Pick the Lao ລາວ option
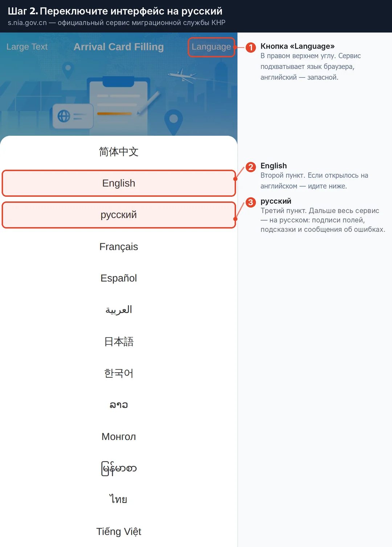This screenshot has width=392, height=547. (119, 405)
